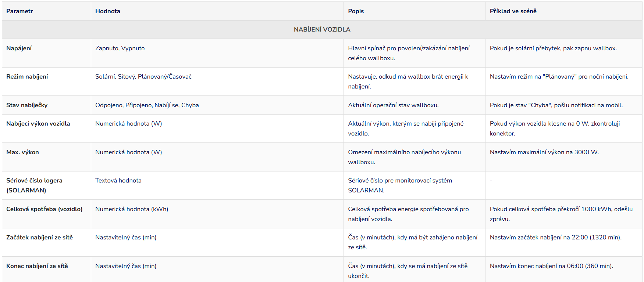The height and width of the screenshot is (282, 644).
Task: Click the "Zapnuto, Vypnuto" value cell
Action: click(120, 48)
